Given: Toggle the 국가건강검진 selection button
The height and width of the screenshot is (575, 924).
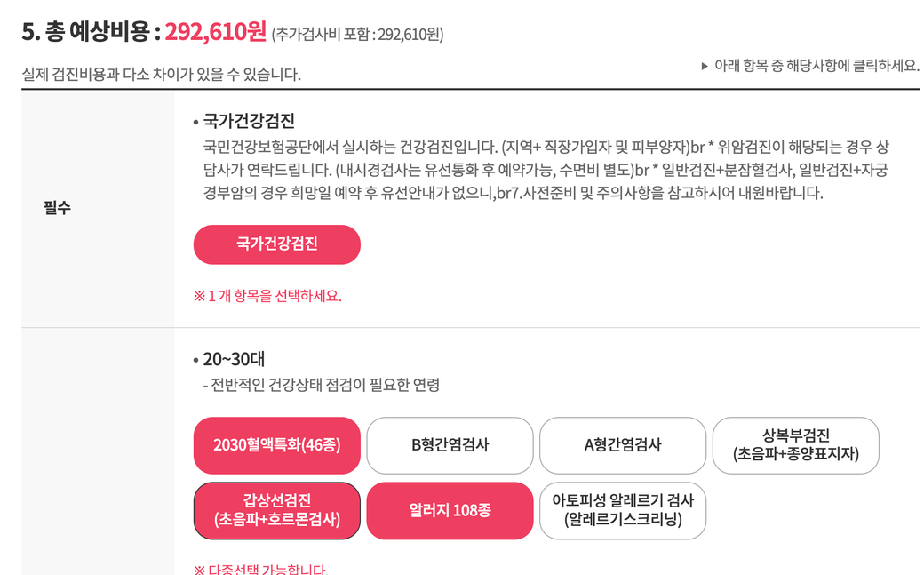Looking at the screenshot, I should (276, 244).
